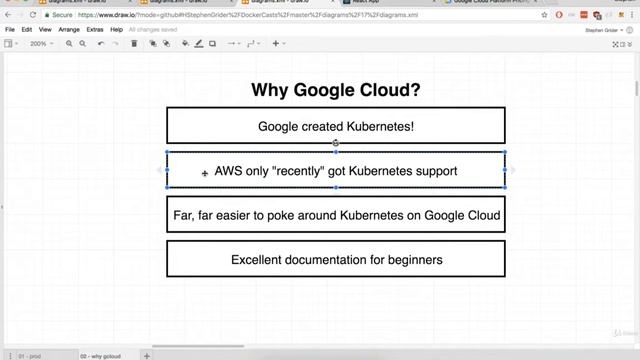Click the horizontal canvas scrollbar
The image size is (640, 360).
click(x=198, y=346)
